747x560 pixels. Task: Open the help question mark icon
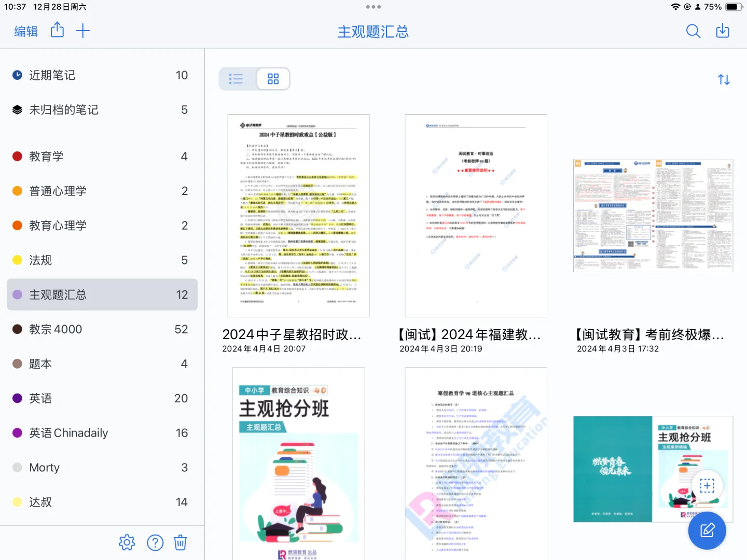[155, 542]
